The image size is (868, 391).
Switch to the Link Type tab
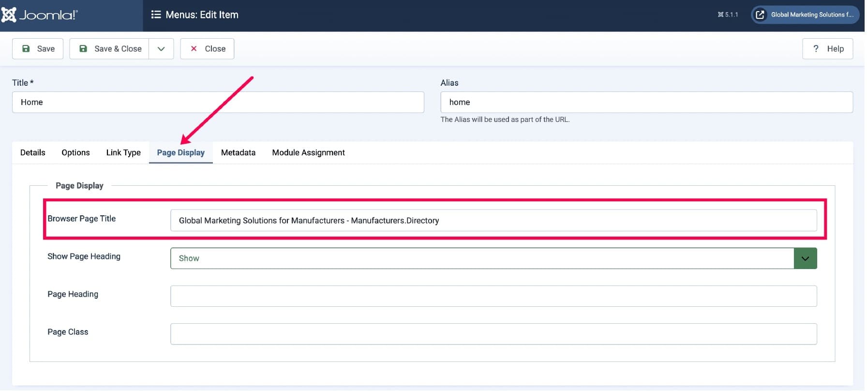coord(123,153)
